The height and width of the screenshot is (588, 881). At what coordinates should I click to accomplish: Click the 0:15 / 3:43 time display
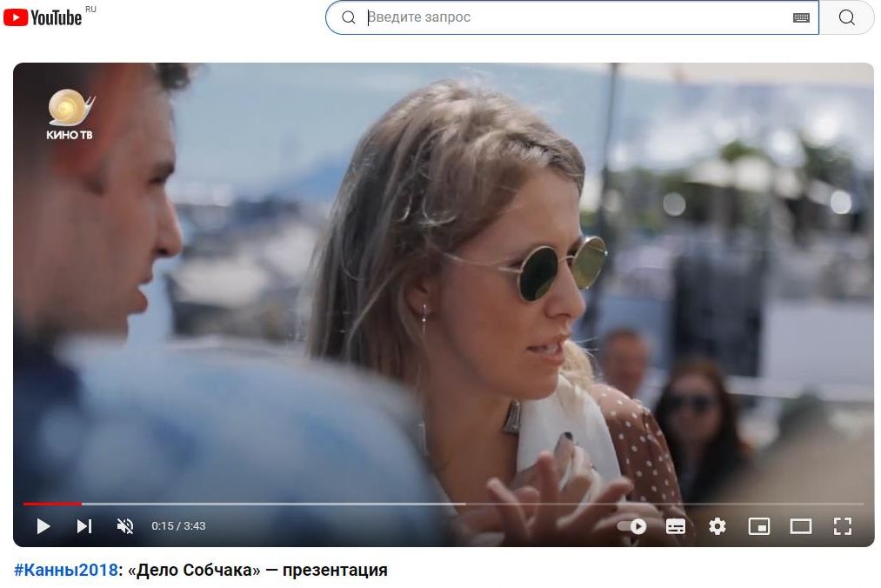[x=178, y=526]
